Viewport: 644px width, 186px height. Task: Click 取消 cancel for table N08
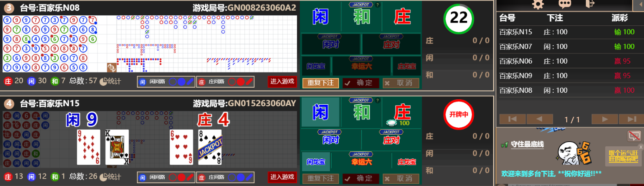tap(401, 83)
